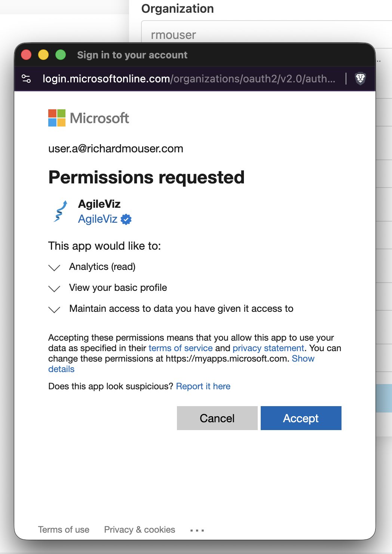Open the Privacy & cookies footer link
Screen dimensions: 392x554
coord(139,529)
